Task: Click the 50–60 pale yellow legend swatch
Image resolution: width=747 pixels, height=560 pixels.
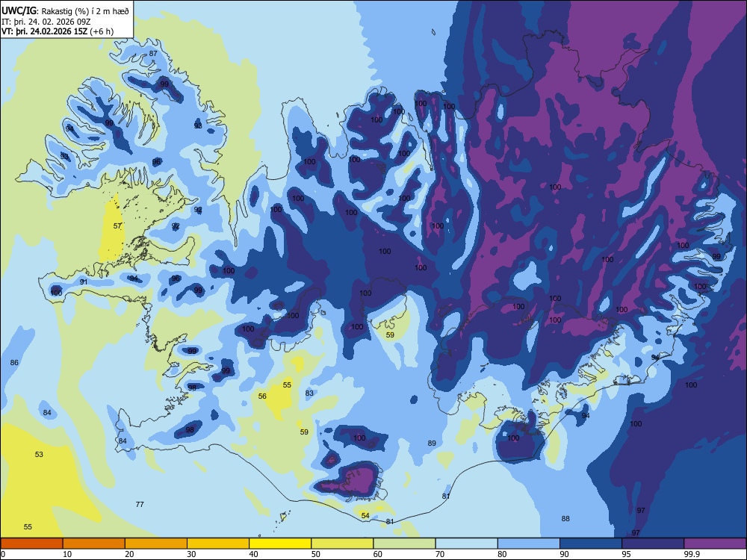Action: coord(342,544)
